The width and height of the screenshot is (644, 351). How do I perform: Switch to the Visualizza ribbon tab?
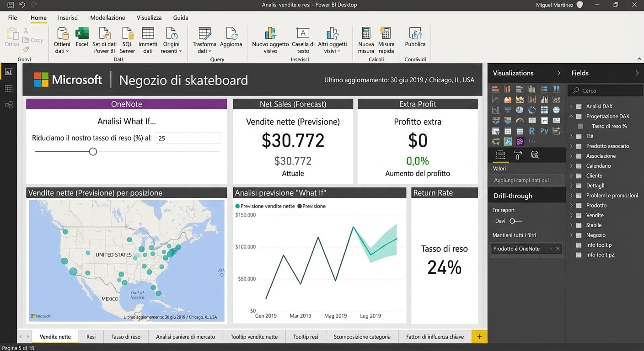(149, 18)
